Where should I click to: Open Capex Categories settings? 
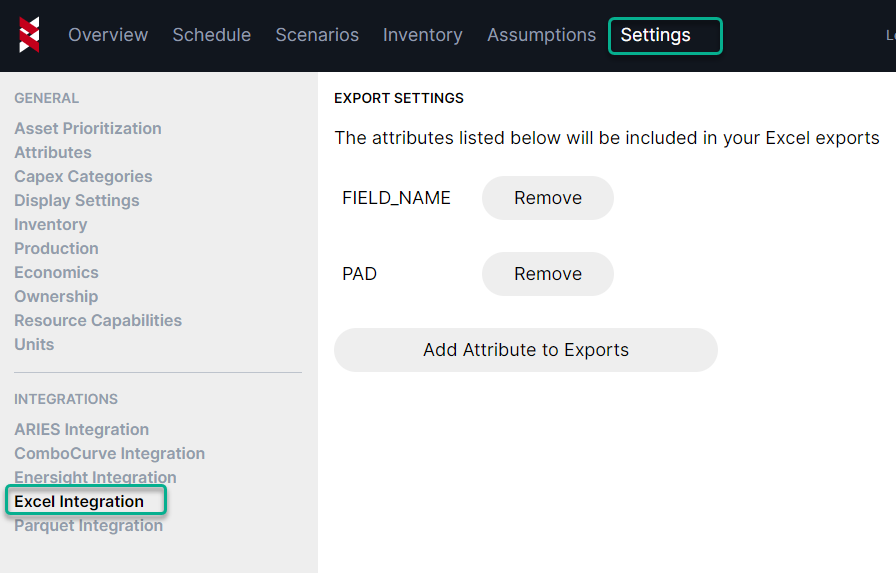(x=83, y=176)
